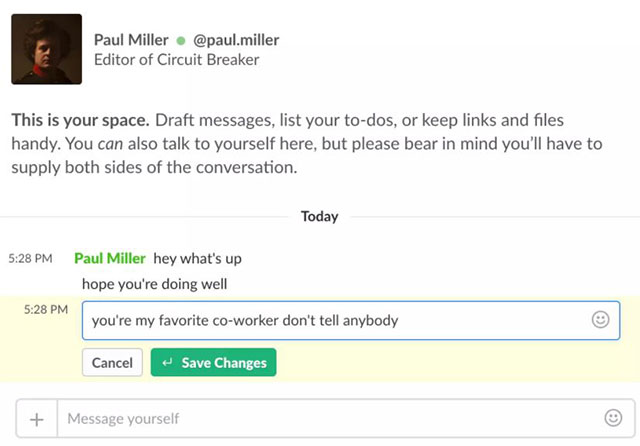Click into the message editing text box
Image resolution: width=640 pixels, height=446 pixels.
(x=330, y=321)
